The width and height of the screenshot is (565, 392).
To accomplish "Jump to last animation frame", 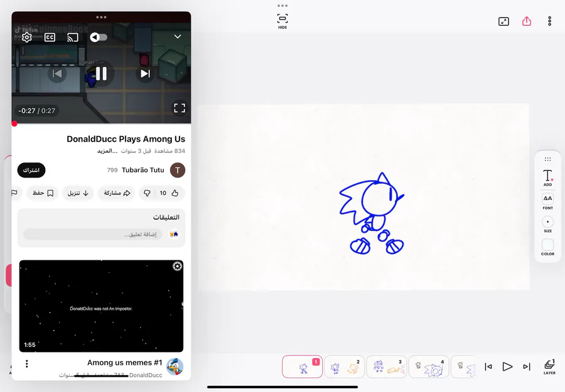I will [527, 366].
